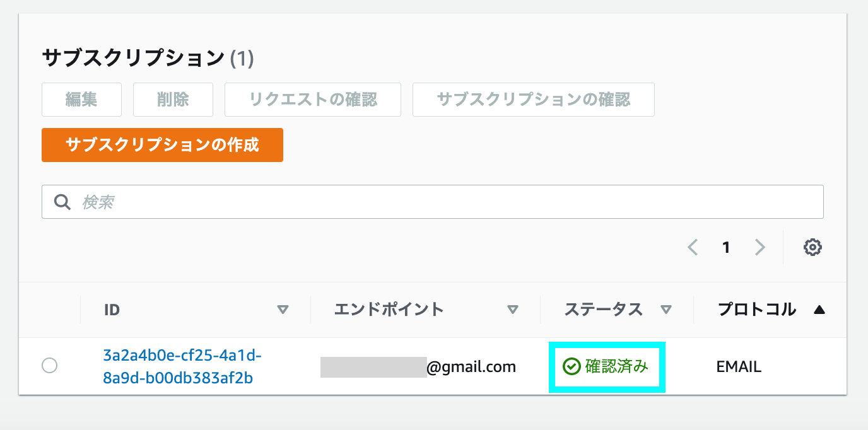Click the 削除 button
The image size is (868, 430).
pyautogui.click(x=173, y=100)
